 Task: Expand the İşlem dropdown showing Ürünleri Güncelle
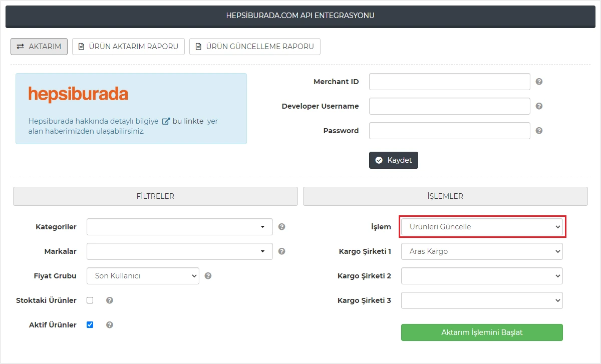pyautogui.click(x=481, y=227)
